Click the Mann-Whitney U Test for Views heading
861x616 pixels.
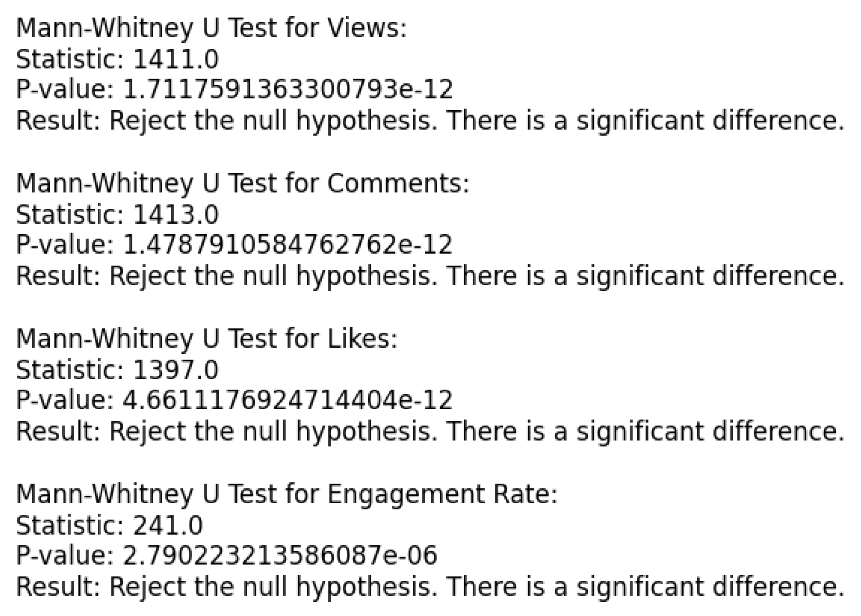tap(211, 28)
